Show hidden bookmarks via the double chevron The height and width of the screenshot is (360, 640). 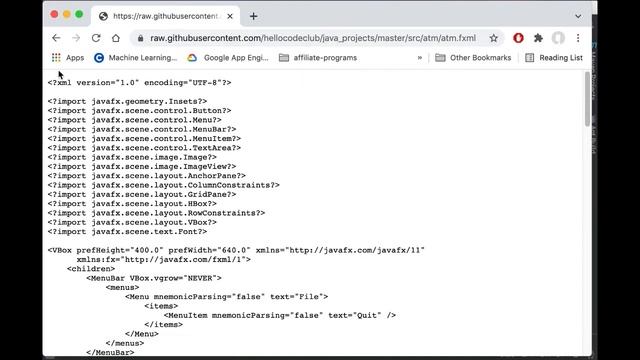[x=420, y=58]
